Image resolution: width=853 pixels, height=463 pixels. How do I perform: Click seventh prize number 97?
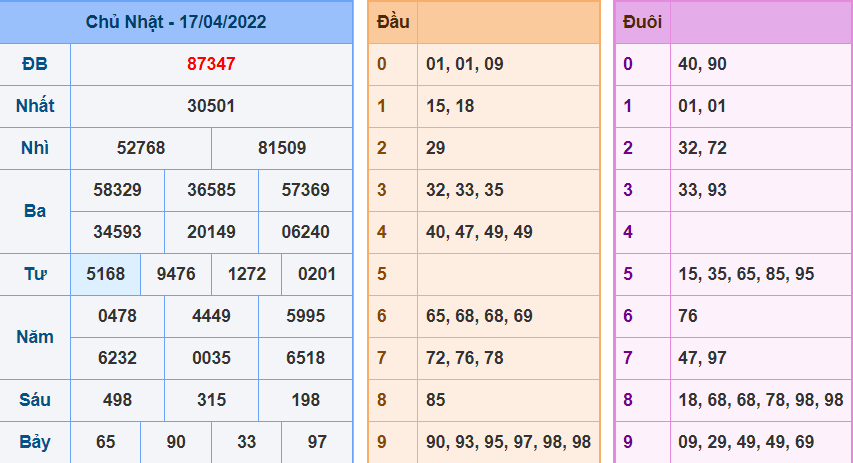click(x=317, y=442)
